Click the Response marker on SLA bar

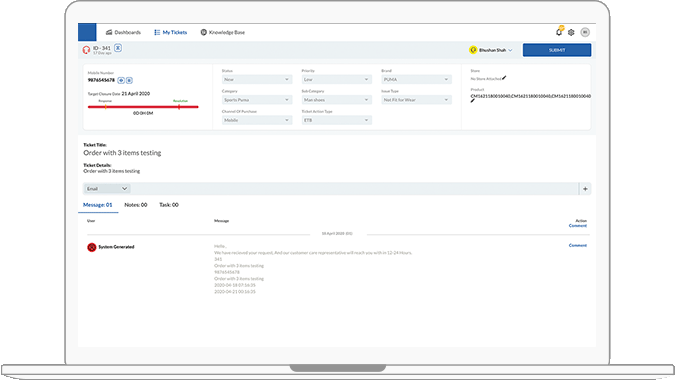[x=105, y=106]
